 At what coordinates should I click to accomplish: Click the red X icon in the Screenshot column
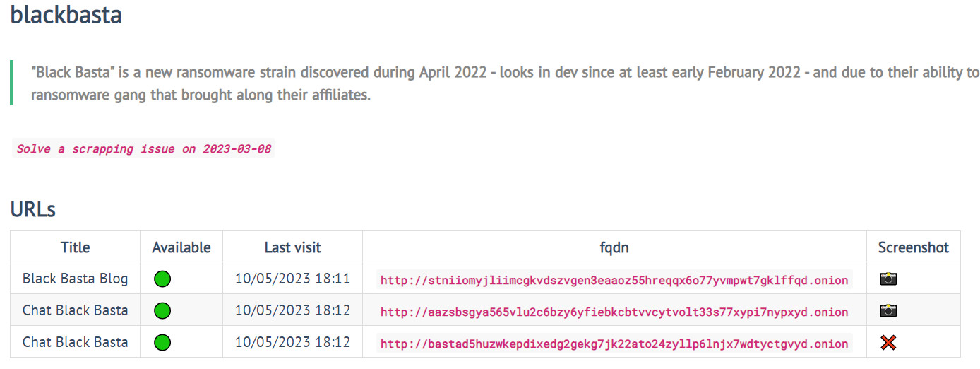tap(888, 343)
